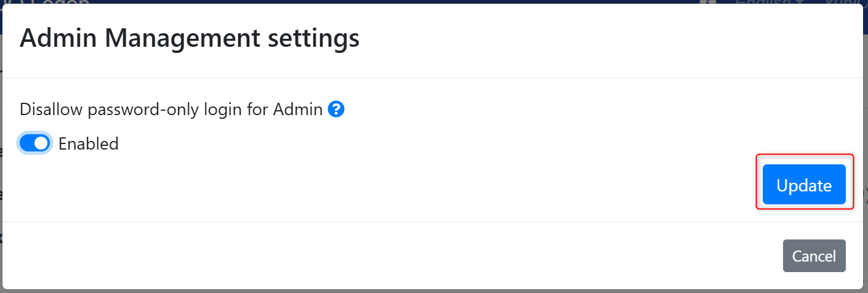Switch off password-only login restriction toggle

coord(34,143)
